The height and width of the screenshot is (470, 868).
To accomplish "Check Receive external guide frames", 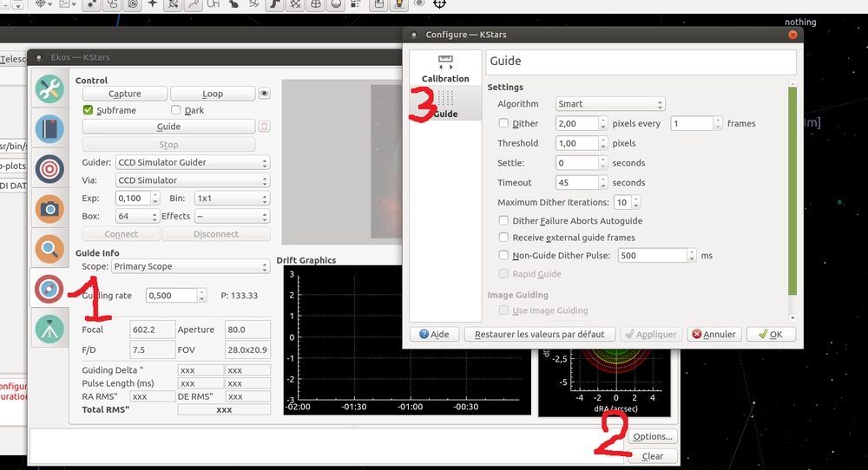I will coord(503,238).
